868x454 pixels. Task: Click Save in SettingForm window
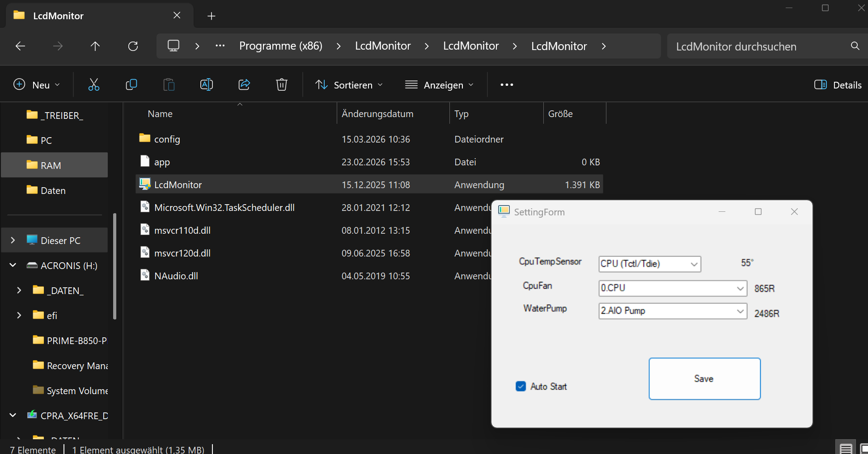point(704,378)
